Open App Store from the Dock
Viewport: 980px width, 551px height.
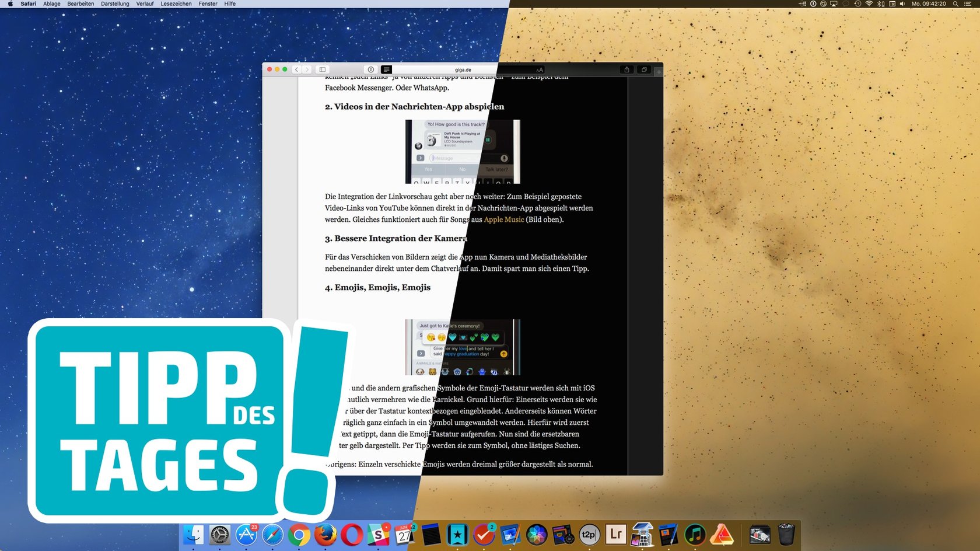coord(246,535)
